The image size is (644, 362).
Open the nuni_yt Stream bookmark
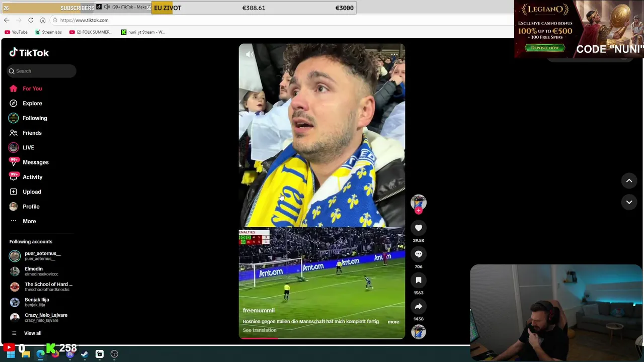pos(143,32)
